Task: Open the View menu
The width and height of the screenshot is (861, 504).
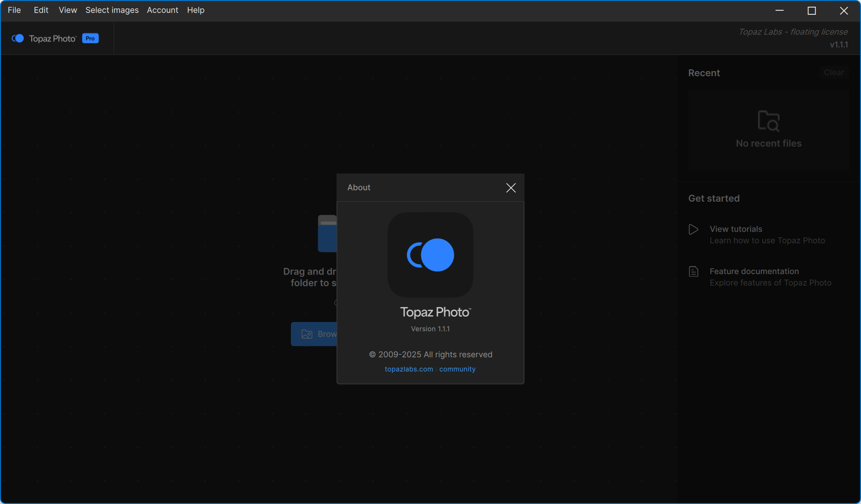Action: click(68, 10)
